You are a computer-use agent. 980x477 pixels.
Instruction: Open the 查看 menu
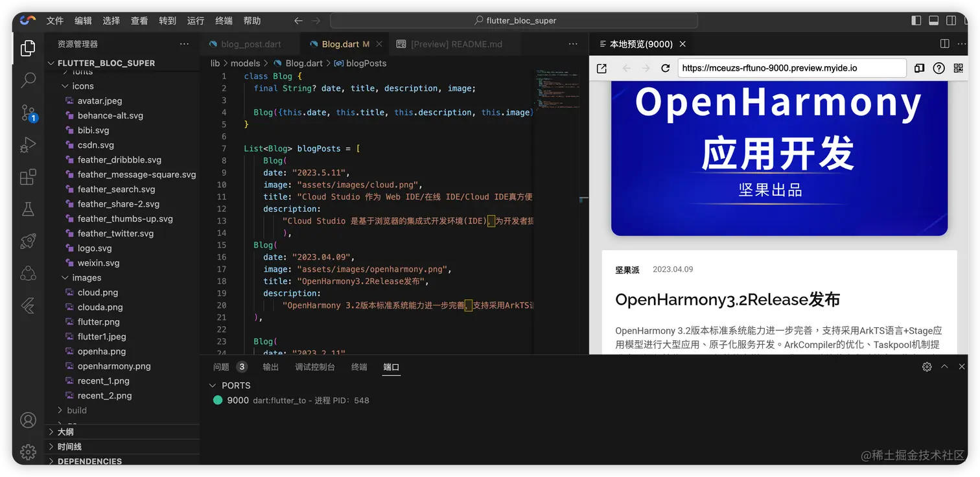(139, 21)
